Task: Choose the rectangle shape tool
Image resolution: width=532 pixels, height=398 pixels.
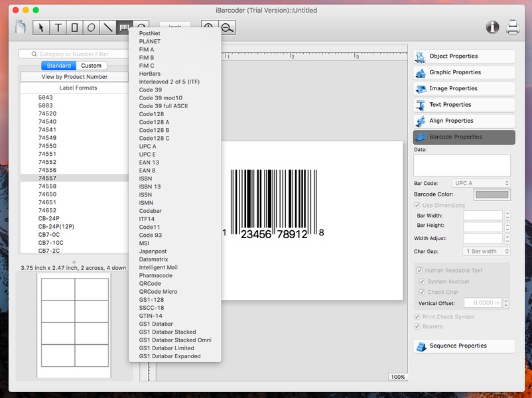Action: tap(75, 27)
